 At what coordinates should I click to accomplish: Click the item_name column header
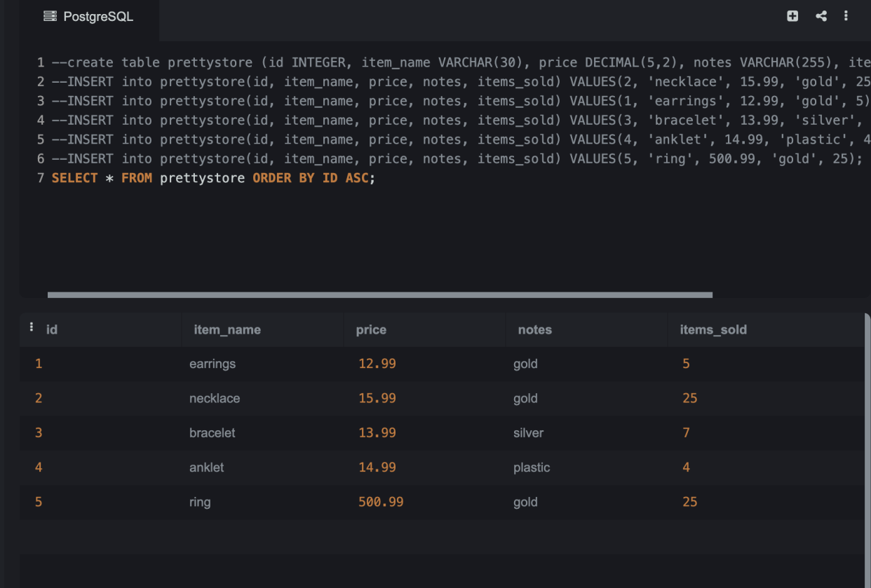(227, 329)
